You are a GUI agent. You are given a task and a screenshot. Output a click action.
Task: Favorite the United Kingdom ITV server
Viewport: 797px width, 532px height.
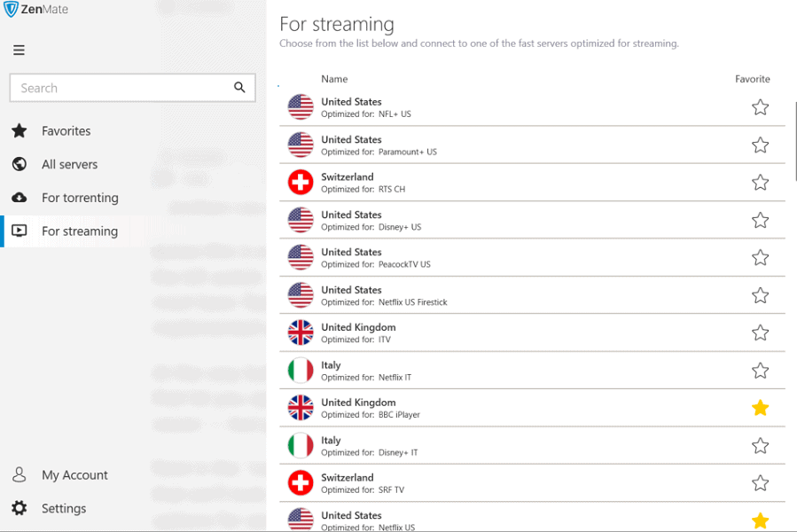coord(760,332)
